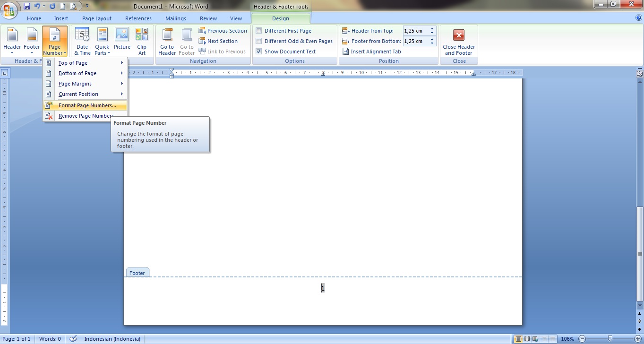The height and width of the screenshot is (344, 644).
Task: Save the document from Quick Access Toolbar
Action: tap(27, 6)
